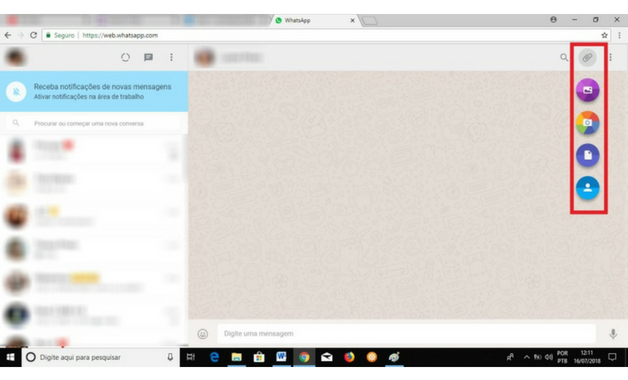
Task: Open Task View on the taskbar
Action: pyautogui.click(x=191, y=357)
